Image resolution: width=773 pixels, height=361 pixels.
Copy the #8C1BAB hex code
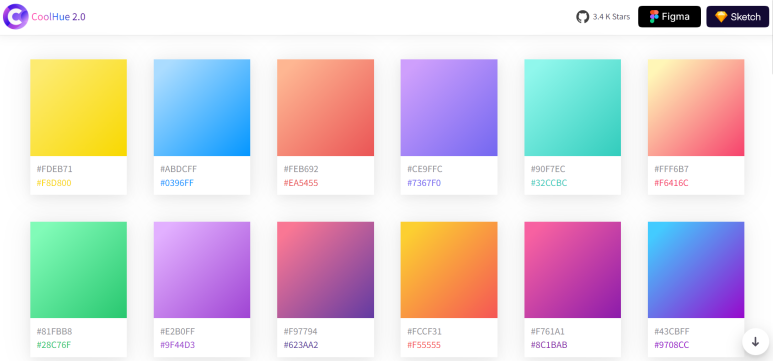(549, 345)
